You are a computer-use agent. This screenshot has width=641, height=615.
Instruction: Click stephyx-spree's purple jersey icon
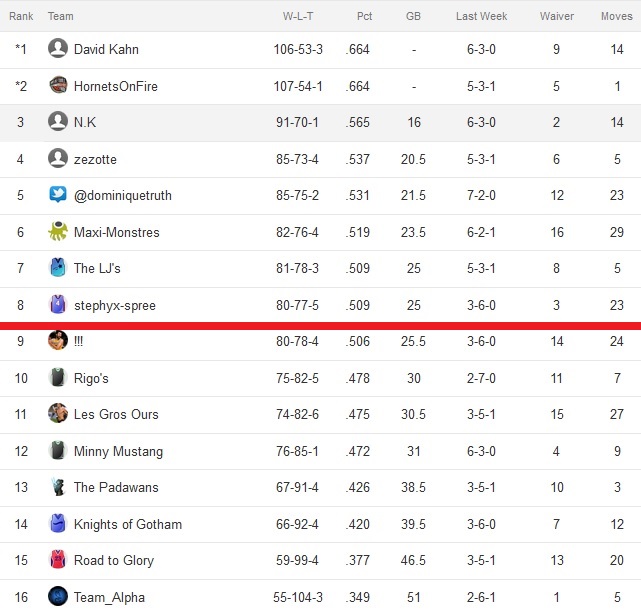coord(58,304)
